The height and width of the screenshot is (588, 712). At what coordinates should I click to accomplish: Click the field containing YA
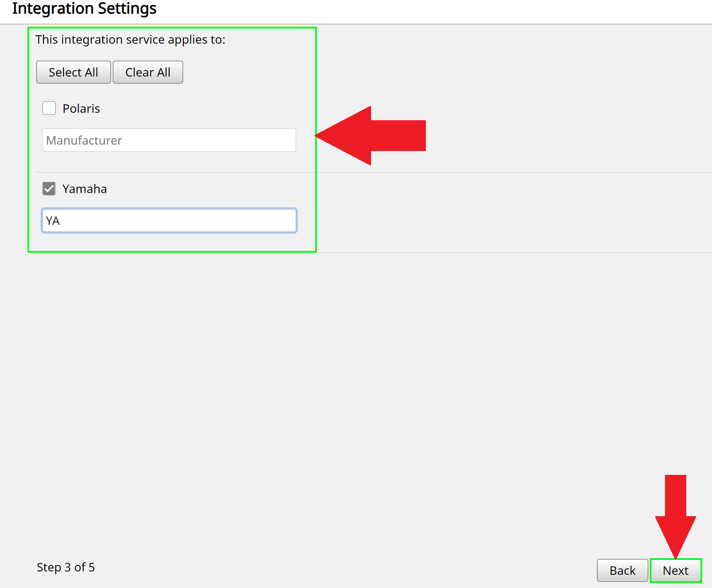(169, 220)
